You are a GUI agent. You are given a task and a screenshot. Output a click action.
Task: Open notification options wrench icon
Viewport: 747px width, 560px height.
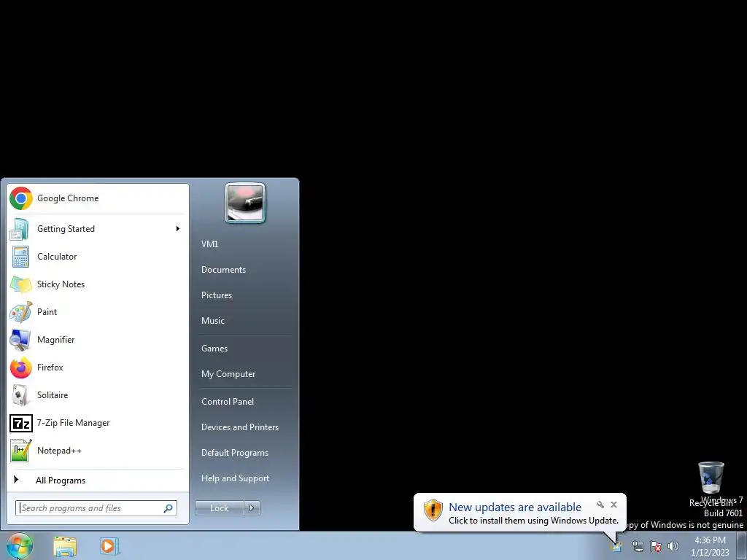click(600, 505)
